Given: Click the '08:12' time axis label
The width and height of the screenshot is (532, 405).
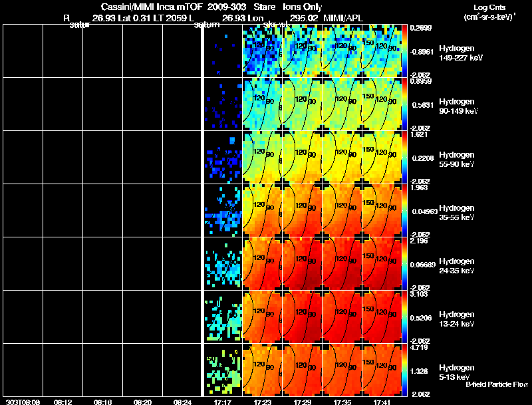Looking at the screenshot, I should click(x=63, y=402).
